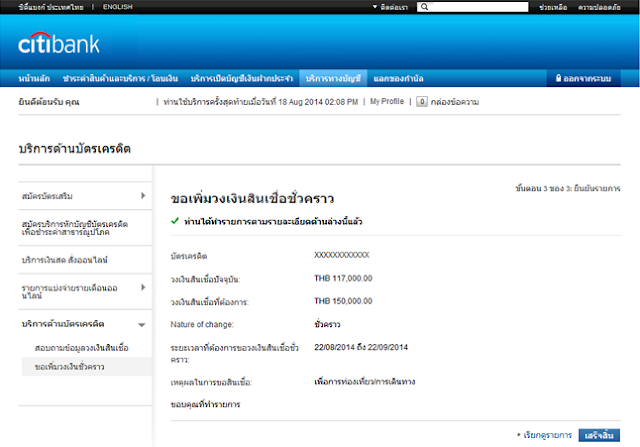Open the ความปลอดภัย security link
Image resolution: width=640 pixels, height=447 pixels.
point(599,7)
